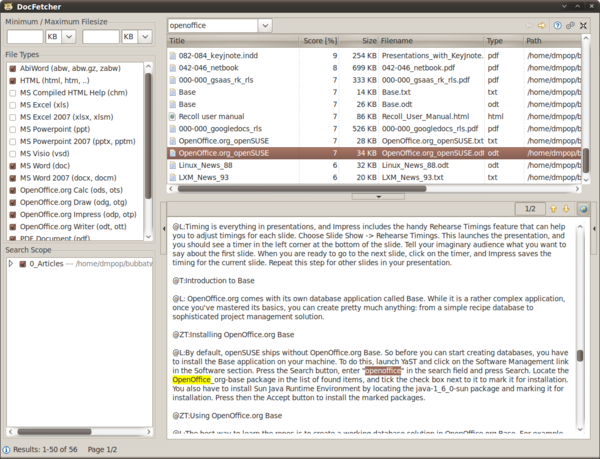
Task: Jump to next match down arrow
Action: [x=566, y=209]
